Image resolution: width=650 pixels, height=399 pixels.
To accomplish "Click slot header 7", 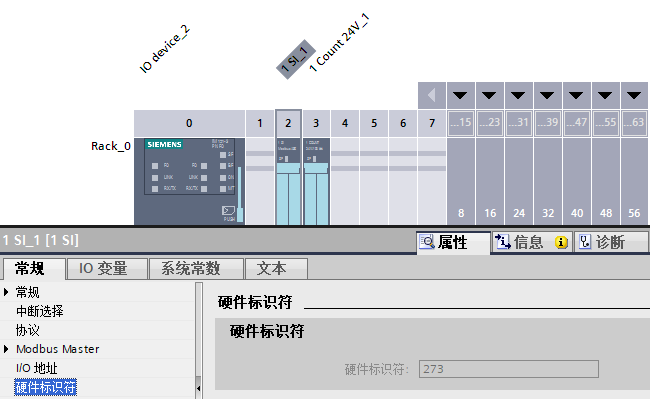I will (x=432, y=123).
